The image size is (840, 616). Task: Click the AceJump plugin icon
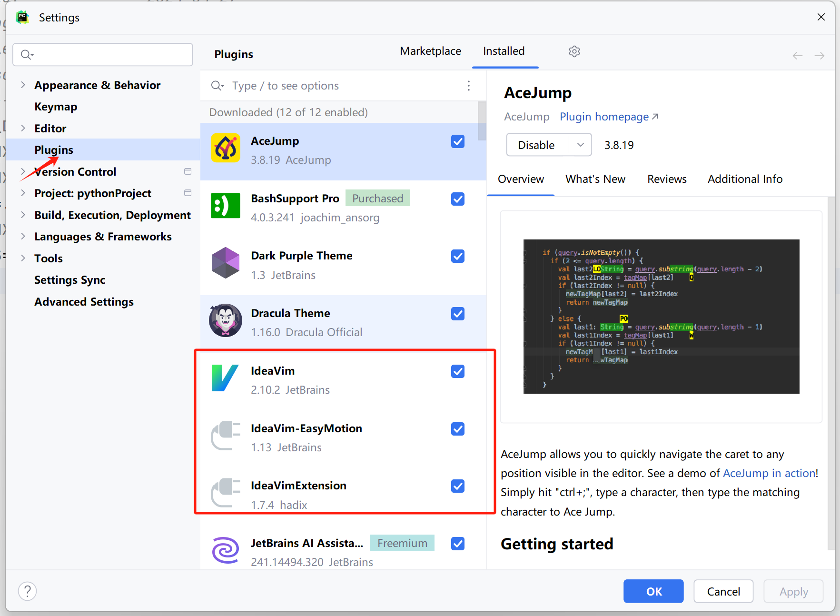pyautogui.click(x=226, y=148)
